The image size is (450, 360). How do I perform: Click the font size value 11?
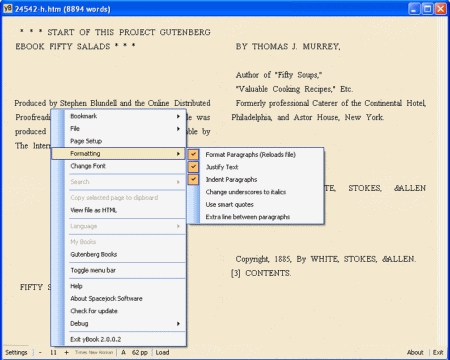(x=53, y=352)
